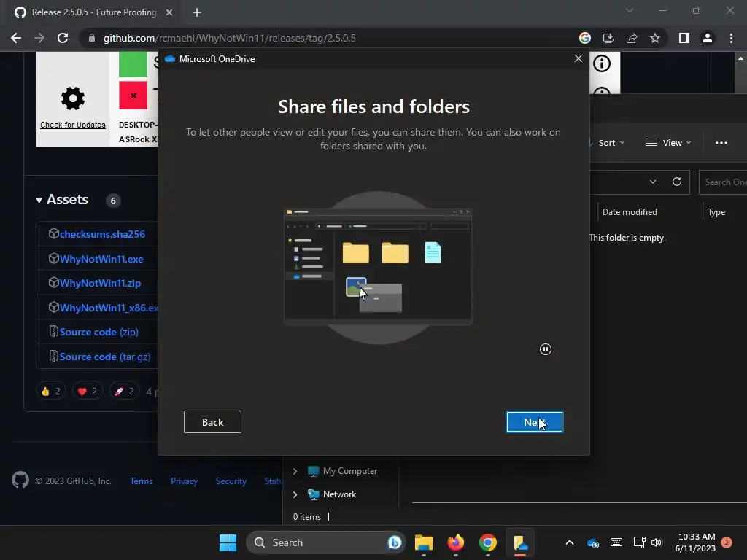Screen dimensions: 747x560
Task: Pause the OneDrive animation
Action: 546,349
